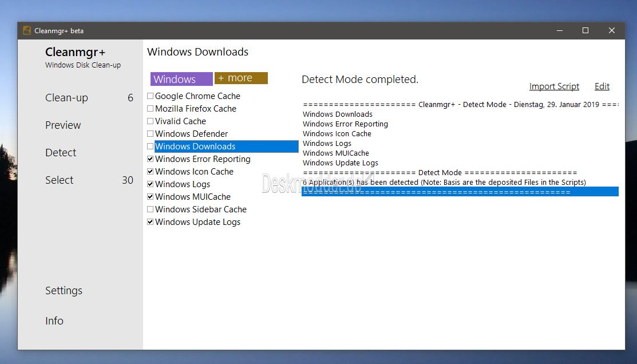Select the 'Mozilla Firefox Cache' list label
Screen dimensions: 637x364
click(195, 109)
